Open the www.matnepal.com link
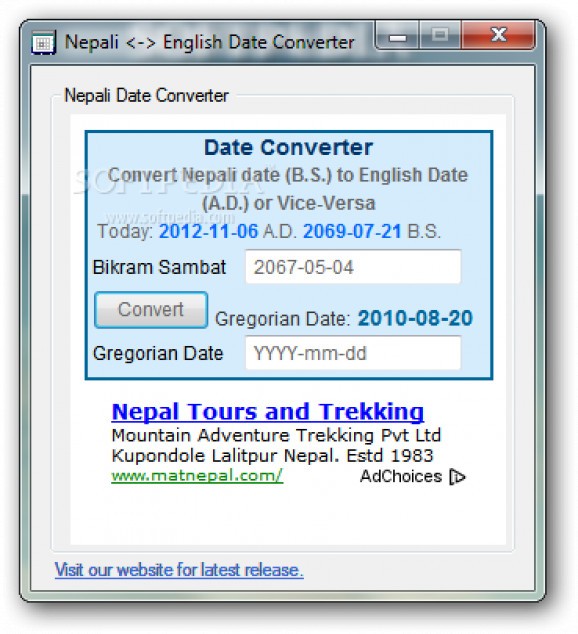This screenshot has width=578, height=634. (x=197, y=476)
